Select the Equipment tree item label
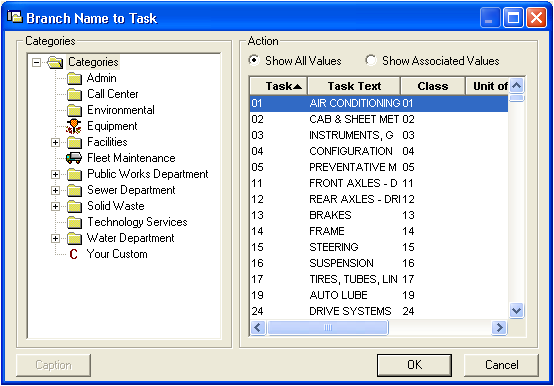Image resolution: width=554 pixels, height=386 pixels. (x=112, y=126)
